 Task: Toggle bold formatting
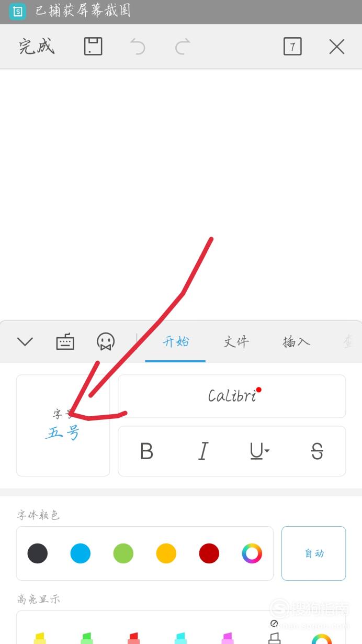pyautogui.click(x=147, y=451)
